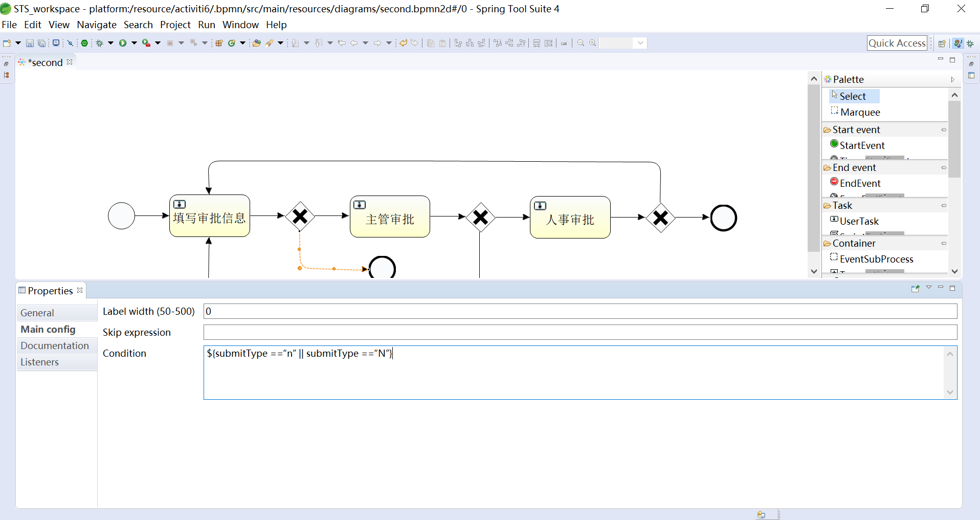Screen dimensions: 980x520
Task: Click the palette vertical scrollbar
Action: point(954,139)
